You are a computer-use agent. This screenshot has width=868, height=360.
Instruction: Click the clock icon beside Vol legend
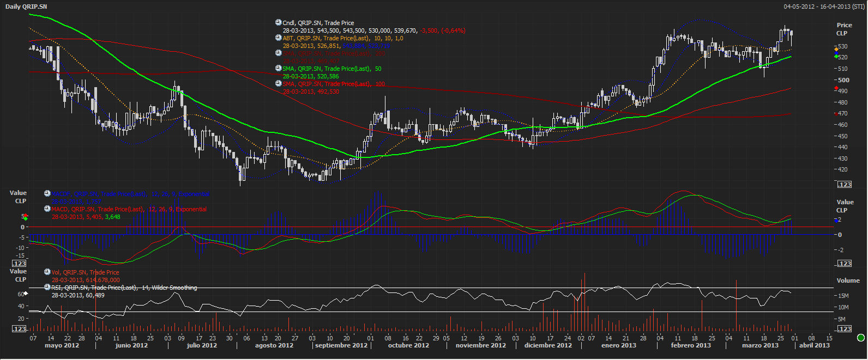click(47, 272)
